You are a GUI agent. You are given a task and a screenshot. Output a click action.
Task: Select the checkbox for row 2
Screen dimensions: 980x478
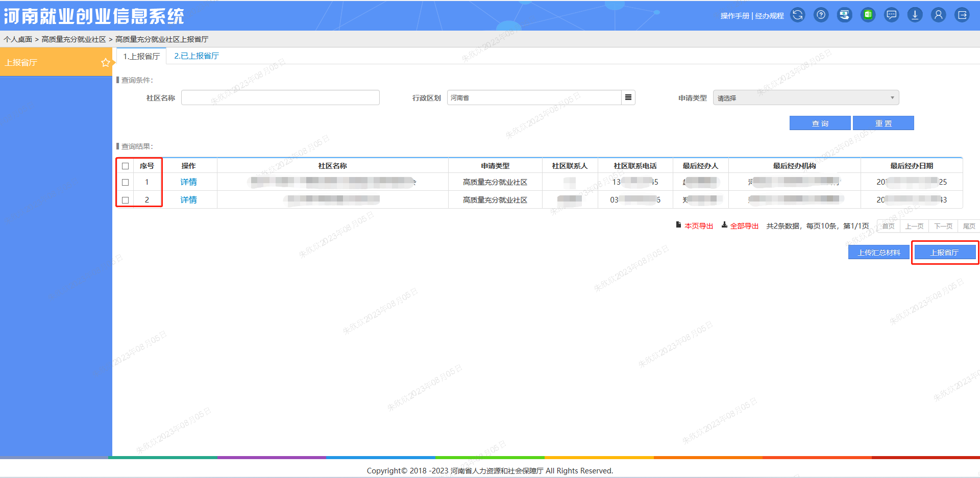[x=125, y=199]
